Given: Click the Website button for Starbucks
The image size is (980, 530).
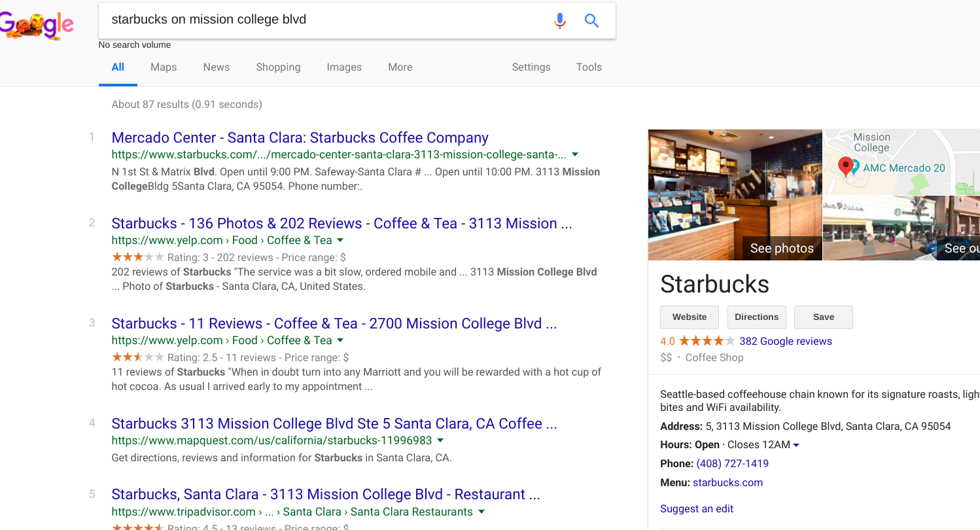Looking at the screenshot, I should point(690,317).
